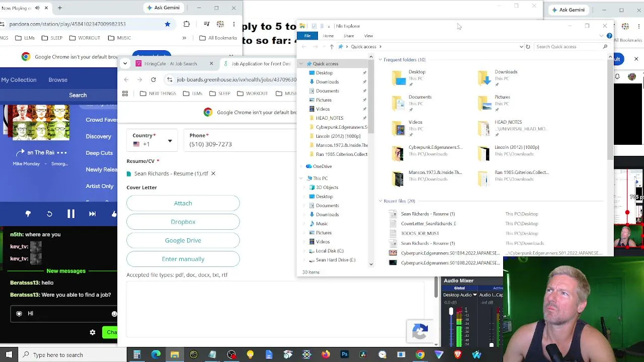Open the tab search dropdown in Chrome
644x362 pixels.
125,63
